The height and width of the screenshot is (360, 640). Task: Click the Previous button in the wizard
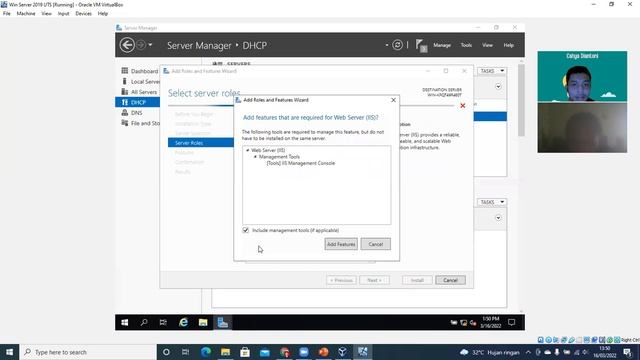coord(341,280)
